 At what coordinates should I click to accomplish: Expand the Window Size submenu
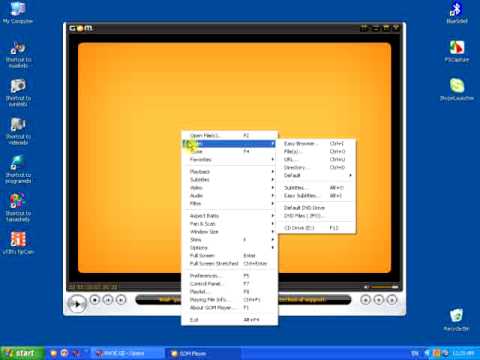(229, 232)
